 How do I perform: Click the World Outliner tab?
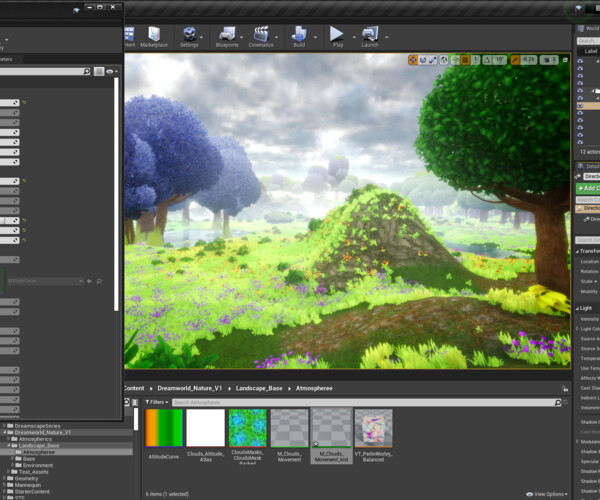(x=589, y=29)
